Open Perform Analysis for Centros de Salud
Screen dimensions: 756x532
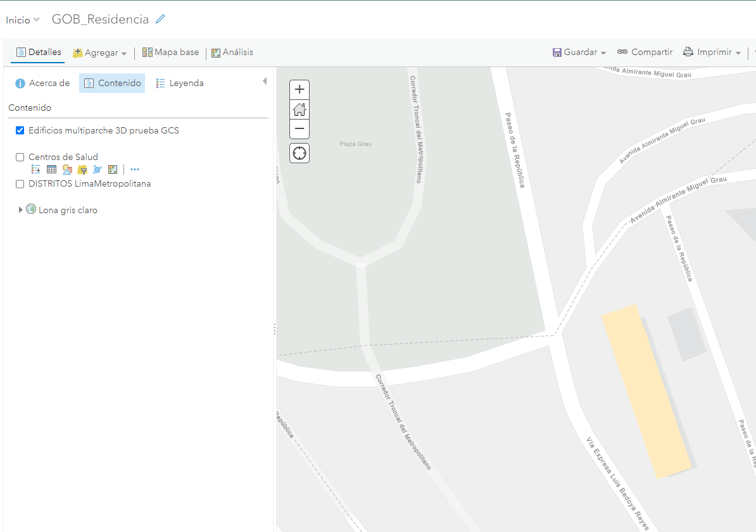[112, 169]
